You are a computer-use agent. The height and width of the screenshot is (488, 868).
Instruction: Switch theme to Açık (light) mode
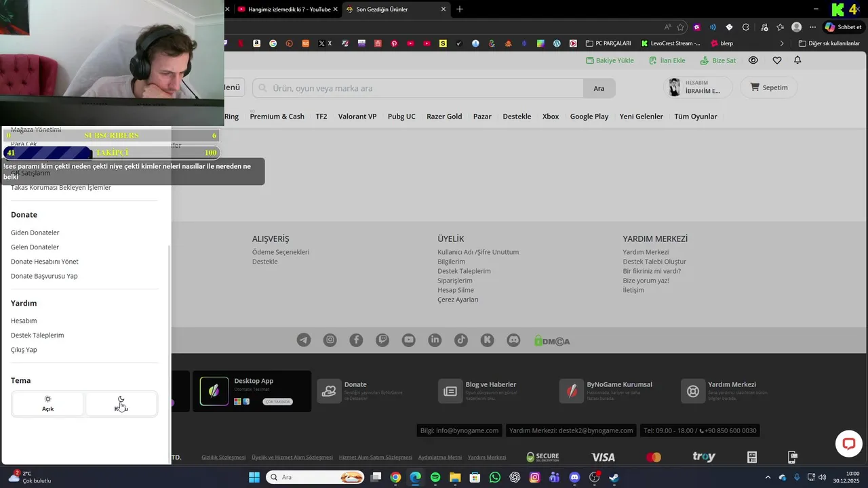pyautogui.click(x=47, y=404)
